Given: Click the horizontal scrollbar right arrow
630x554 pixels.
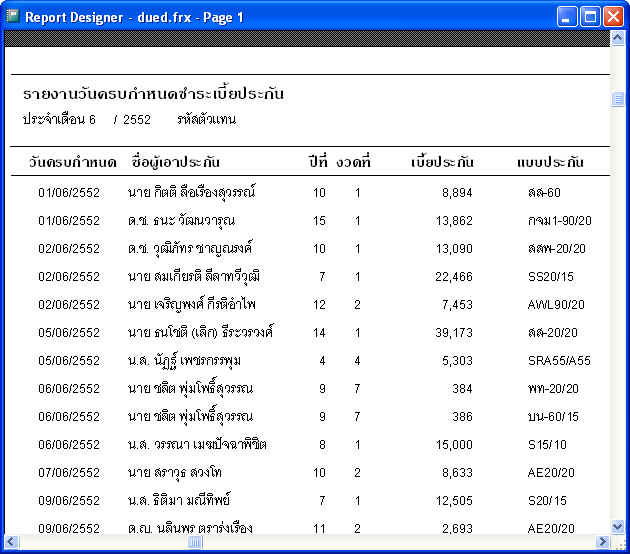Looking at the screenshot, I should pos(603,542).
